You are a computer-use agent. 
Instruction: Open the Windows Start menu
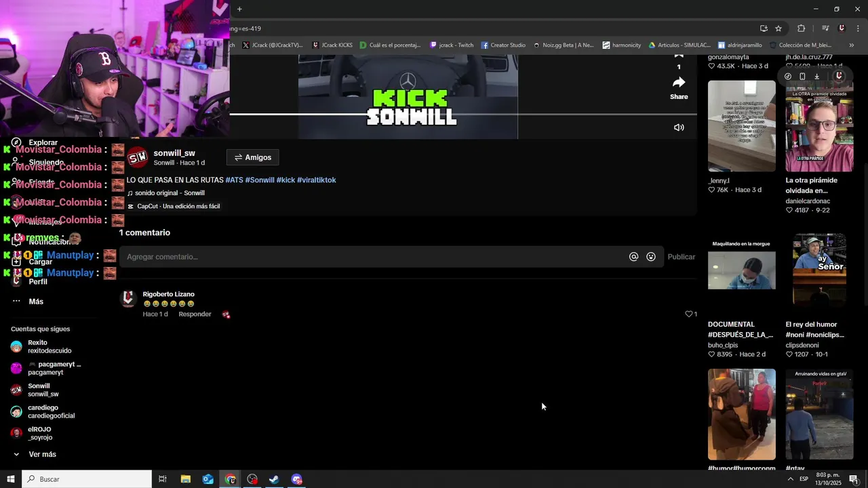10,479
